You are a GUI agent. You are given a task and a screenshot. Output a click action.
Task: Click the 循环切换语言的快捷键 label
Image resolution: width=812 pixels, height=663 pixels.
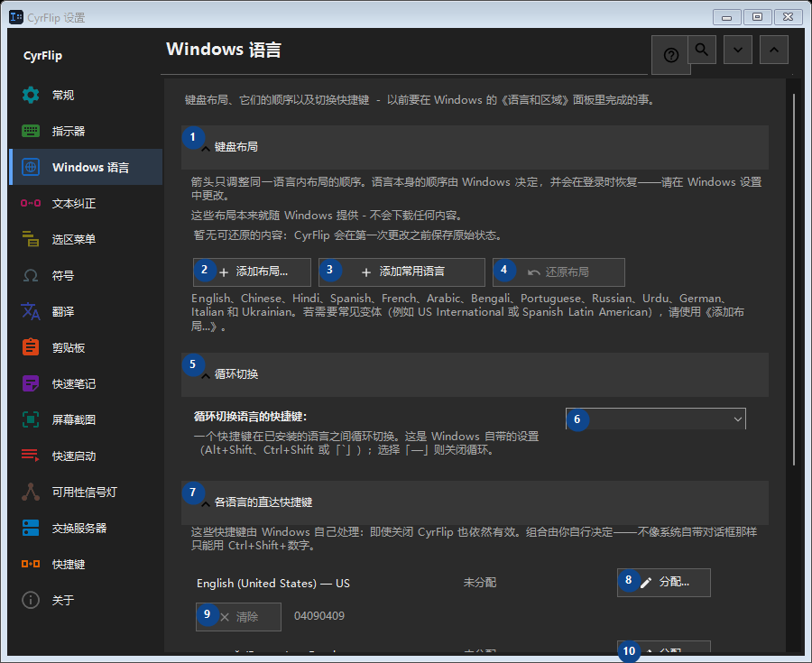pos(250,417)
